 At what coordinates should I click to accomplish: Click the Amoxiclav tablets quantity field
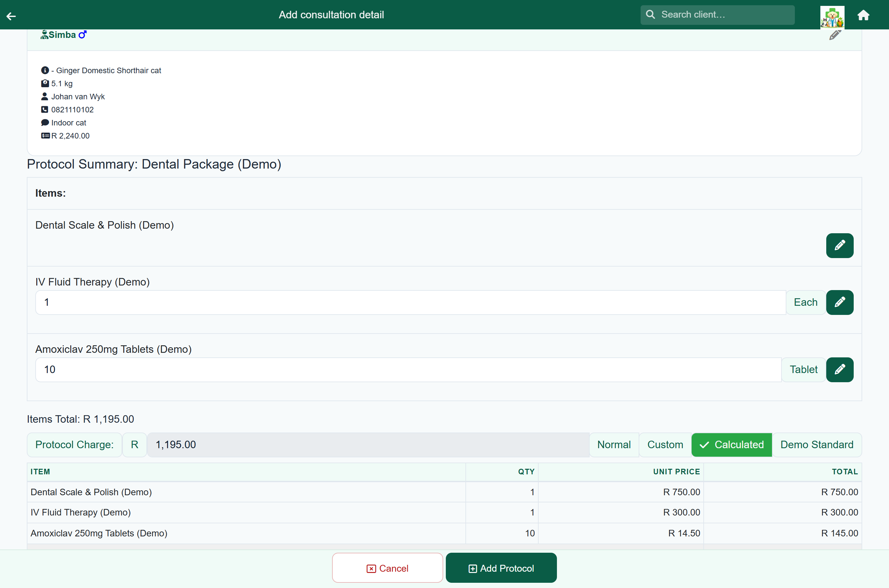pos(408,369)
